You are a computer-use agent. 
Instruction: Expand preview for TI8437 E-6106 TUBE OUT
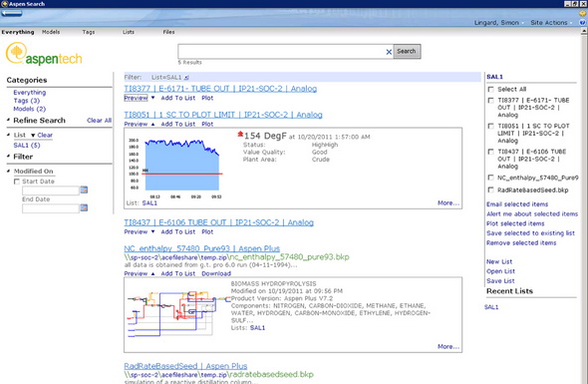coord(152,232)
